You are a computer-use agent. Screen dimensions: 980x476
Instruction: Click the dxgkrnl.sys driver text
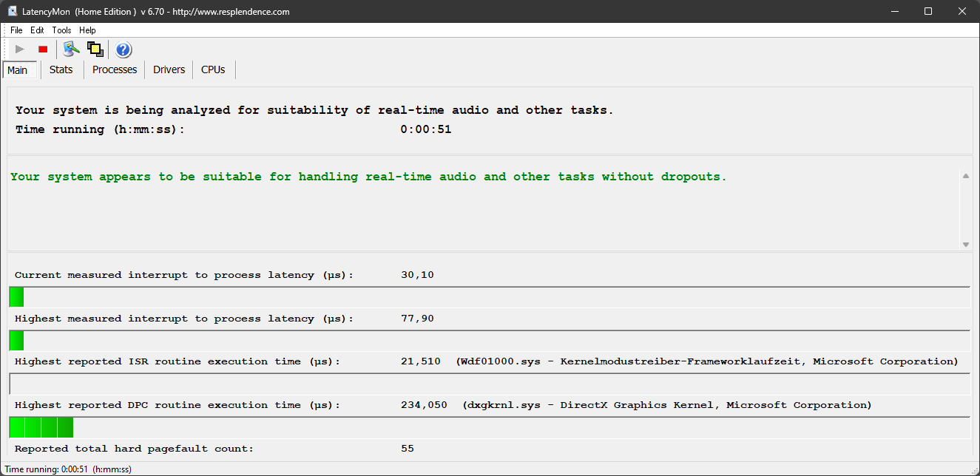click(x=667, y=405)
